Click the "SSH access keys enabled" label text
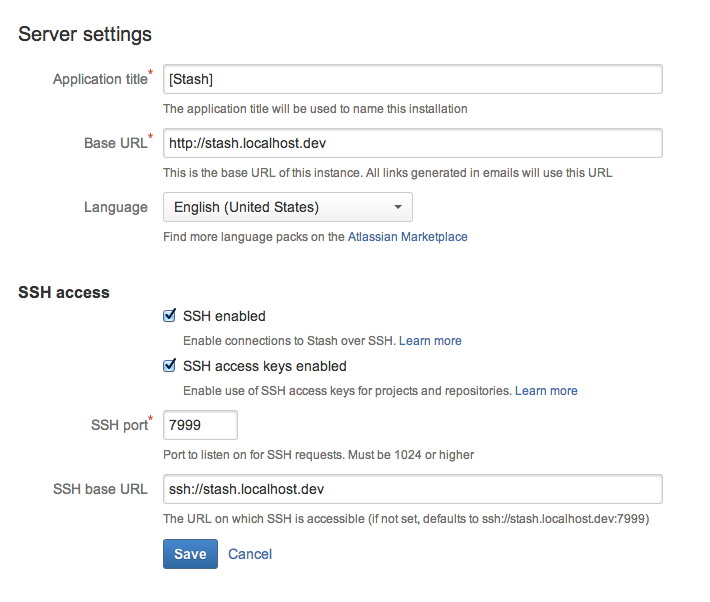710x602 pixels. [265, 366]
